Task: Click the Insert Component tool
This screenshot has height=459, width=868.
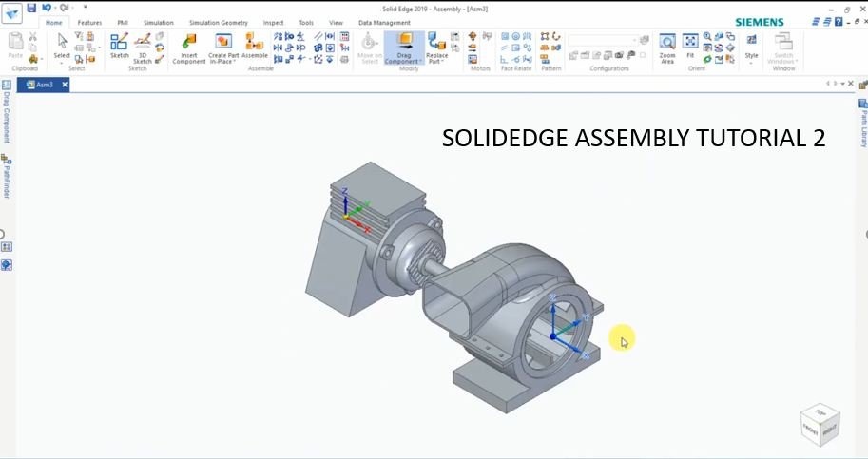Action: click(x=188, y=46)
